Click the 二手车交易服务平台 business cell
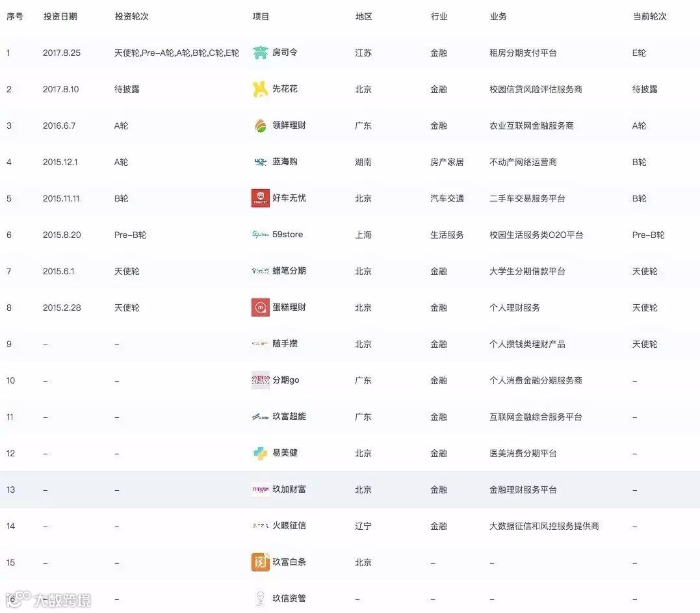The image size is (700, 613). 527,198
